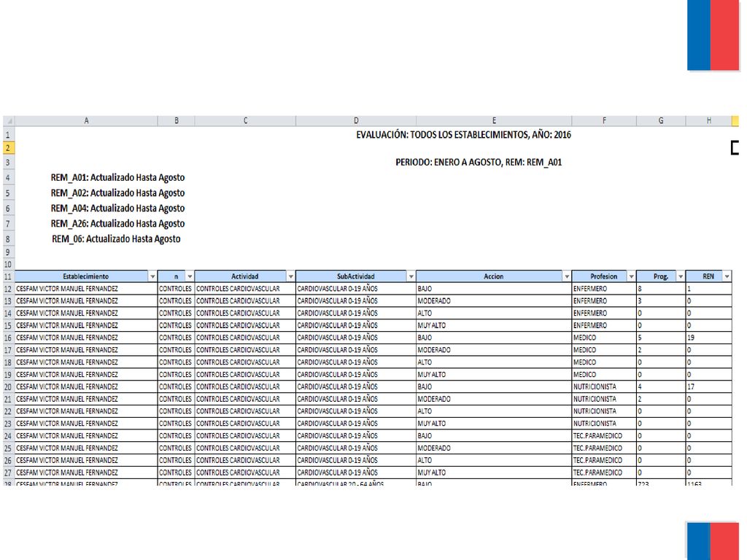747x560 pixels.
Task: Select row 16 header
Action: point(9,338)
